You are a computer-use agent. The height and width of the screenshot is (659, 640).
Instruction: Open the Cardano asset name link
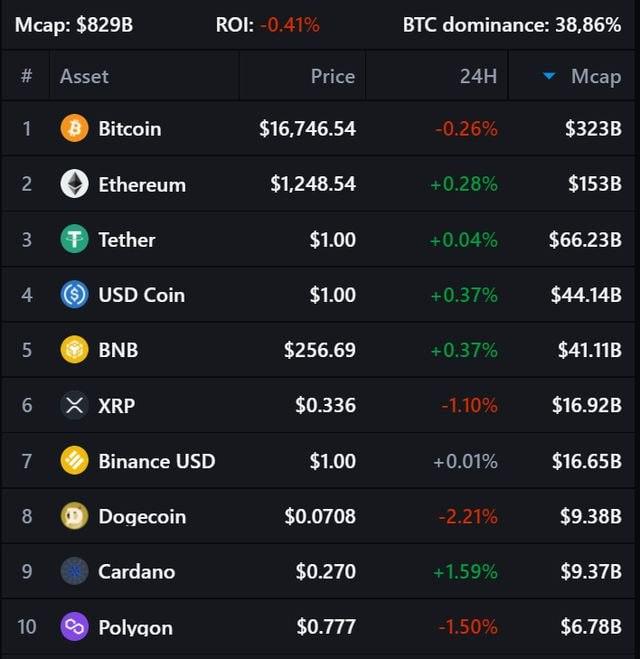coord(136,571)
